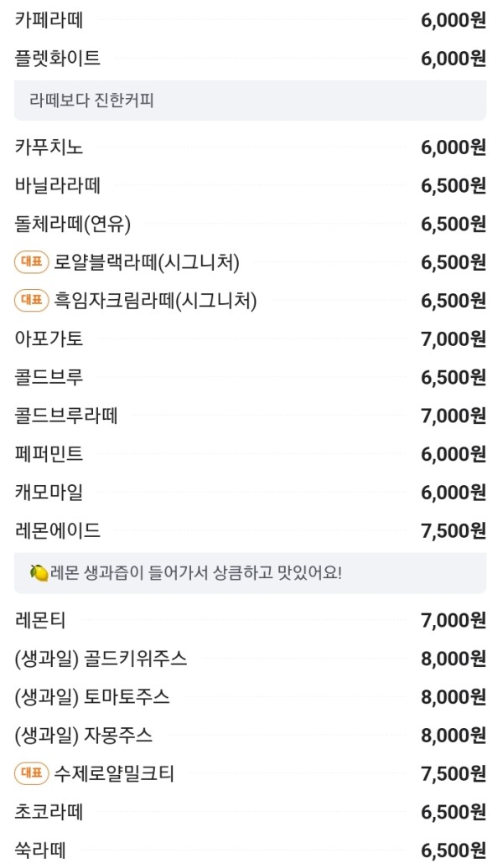
Task: Tap the 페퍼민트 tea item
Action: 251,454
